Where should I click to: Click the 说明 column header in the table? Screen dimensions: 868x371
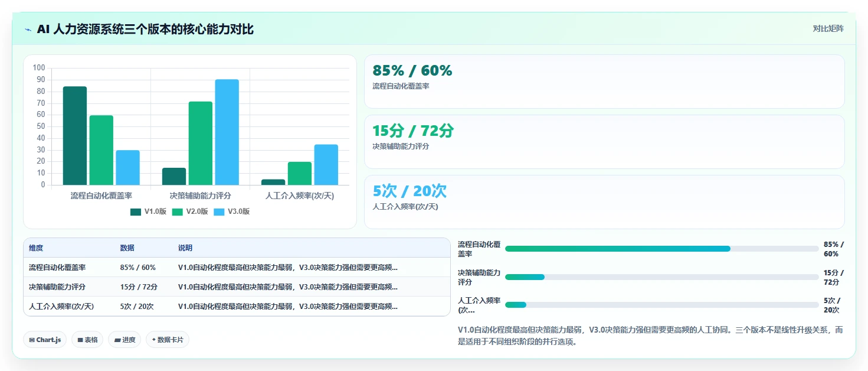(185, 248)
